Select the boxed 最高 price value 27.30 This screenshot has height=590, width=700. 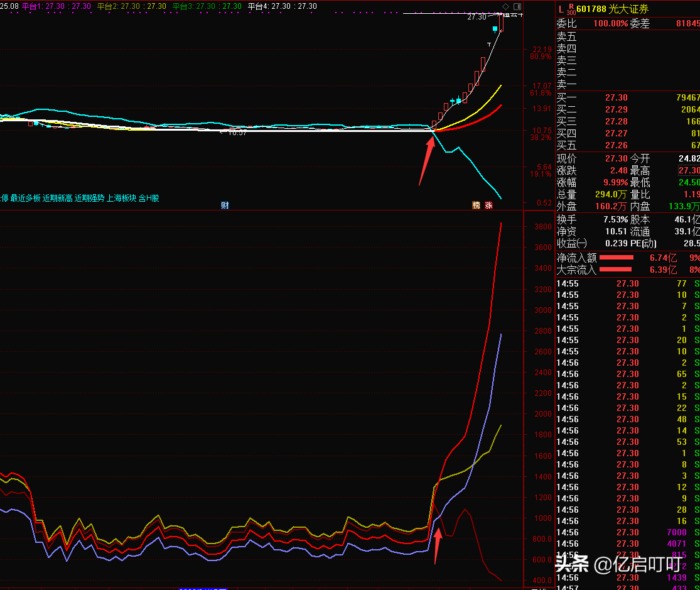point(689,171)
